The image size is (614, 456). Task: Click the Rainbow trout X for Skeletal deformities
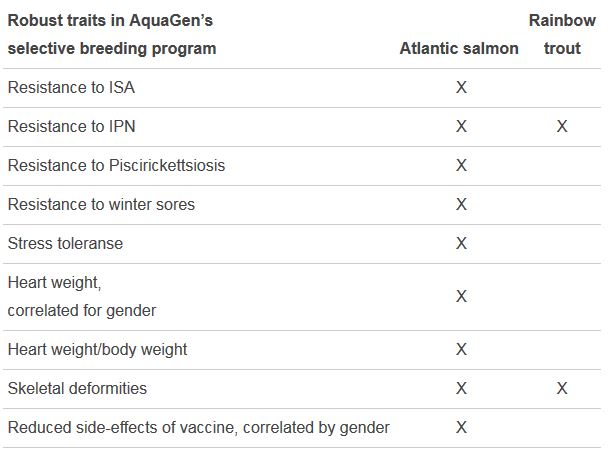(x=562, y=389)
